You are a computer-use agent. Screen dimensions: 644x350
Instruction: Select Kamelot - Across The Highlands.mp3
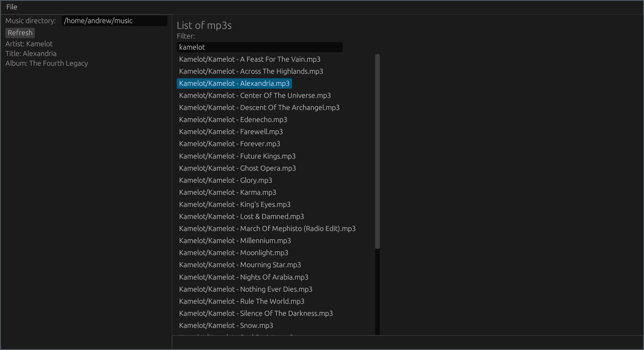(x=251, y=71)
